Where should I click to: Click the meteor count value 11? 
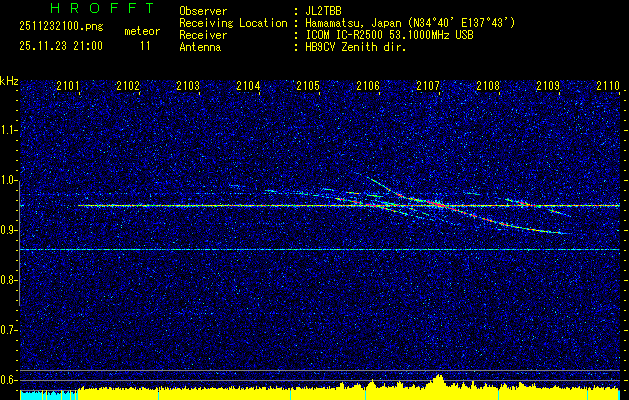click(146, 46)
